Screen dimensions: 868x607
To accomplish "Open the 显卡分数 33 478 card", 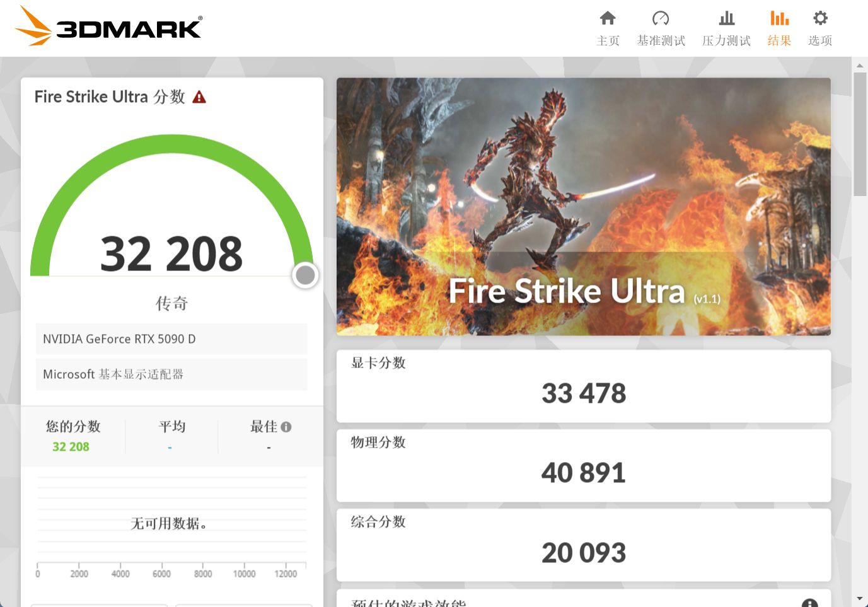I will click(x=584, y=386).
